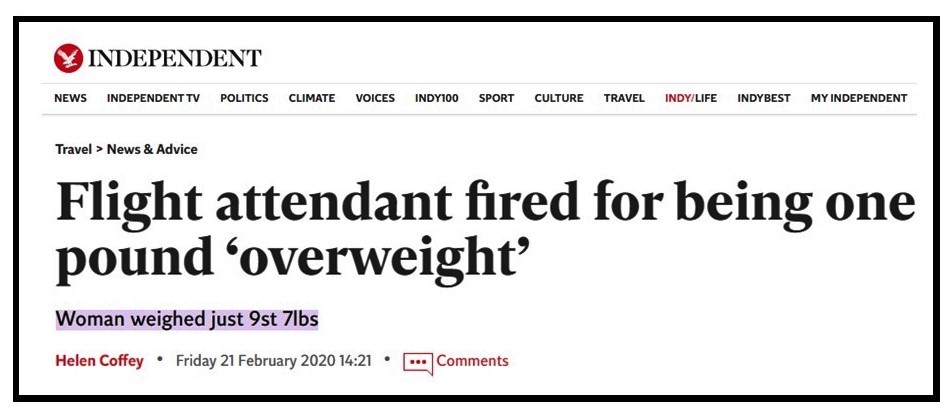Open INDYBEST from the navigation
This screenshot has height=409, width=946.
[764, 98]
